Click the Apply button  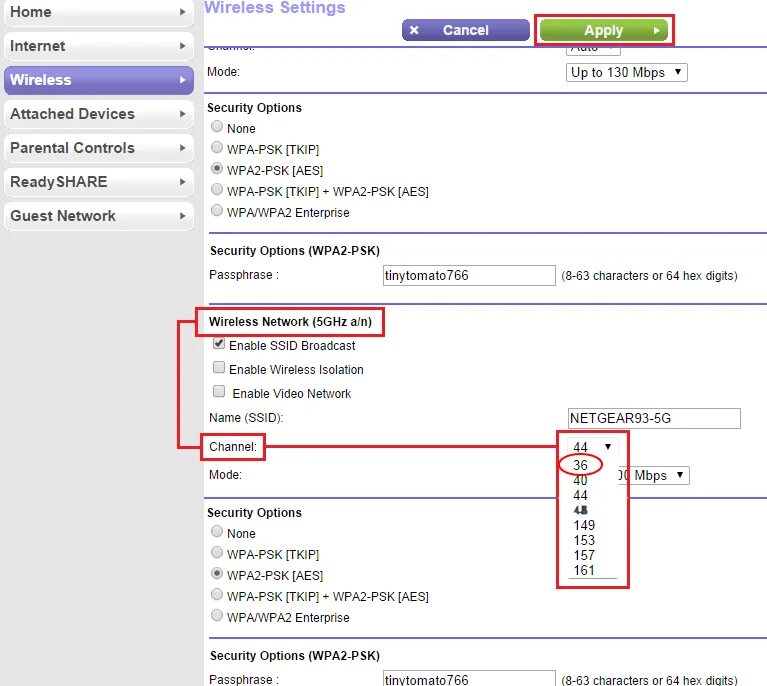tap(604, 30)
